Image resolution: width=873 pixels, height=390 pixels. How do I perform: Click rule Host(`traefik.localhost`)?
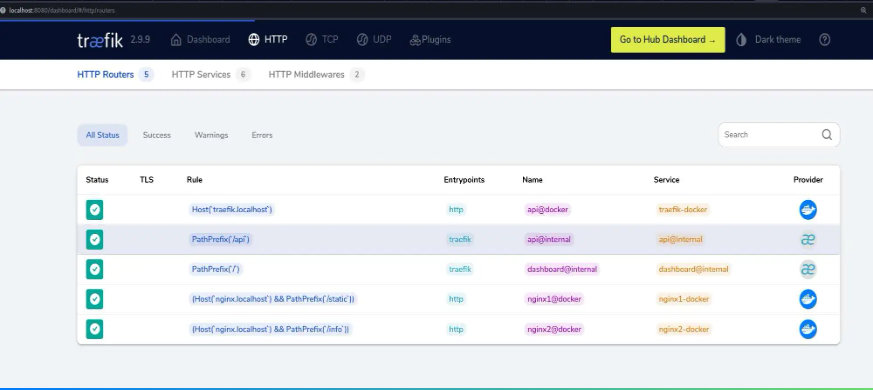(232, 209)
